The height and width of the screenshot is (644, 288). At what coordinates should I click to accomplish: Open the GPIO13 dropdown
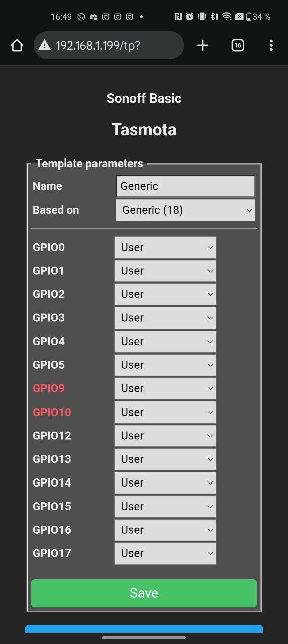click(x=165, y=459)
